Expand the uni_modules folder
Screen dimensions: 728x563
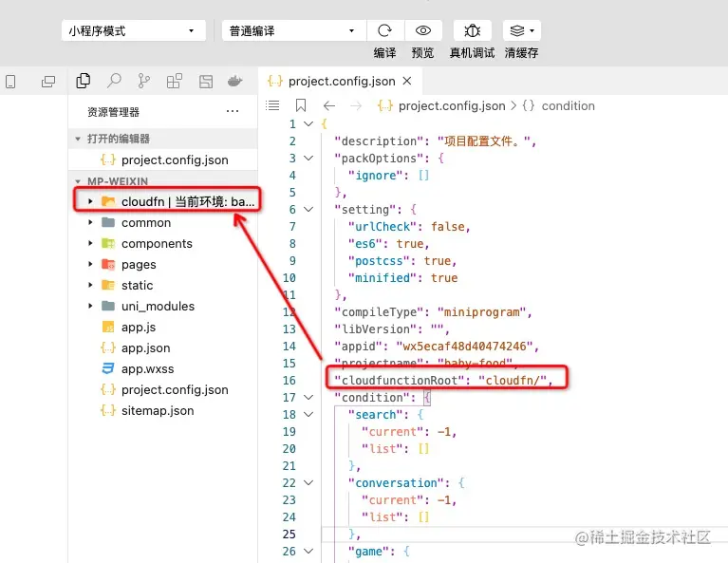coord(90,306)
